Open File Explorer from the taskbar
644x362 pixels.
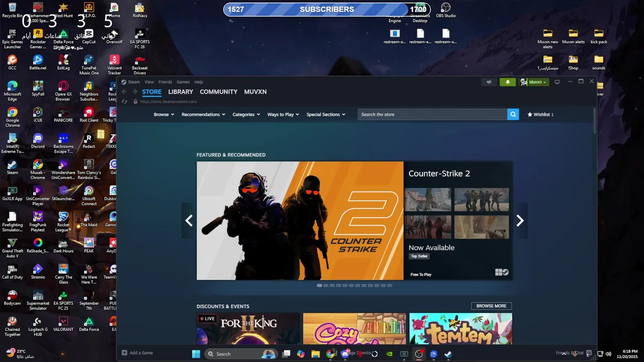coord(315,354)
